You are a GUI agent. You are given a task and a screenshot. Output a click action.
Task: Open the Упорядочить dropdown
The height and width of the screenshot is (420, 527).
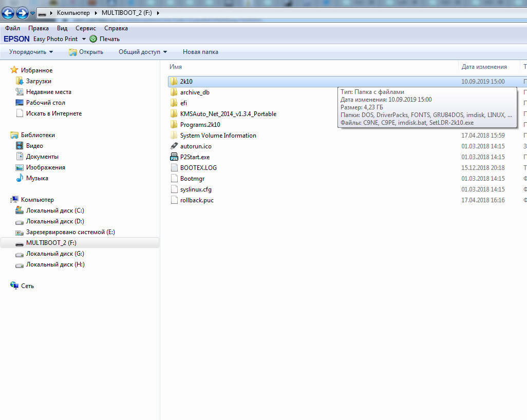pyautogui.click(x=31, y=52)
